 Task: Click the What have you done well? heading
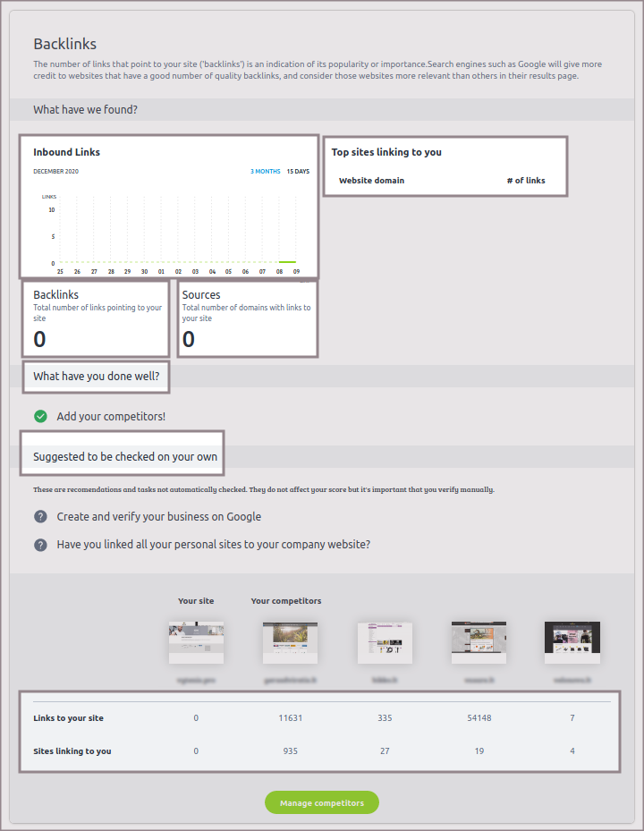[97, 377]
